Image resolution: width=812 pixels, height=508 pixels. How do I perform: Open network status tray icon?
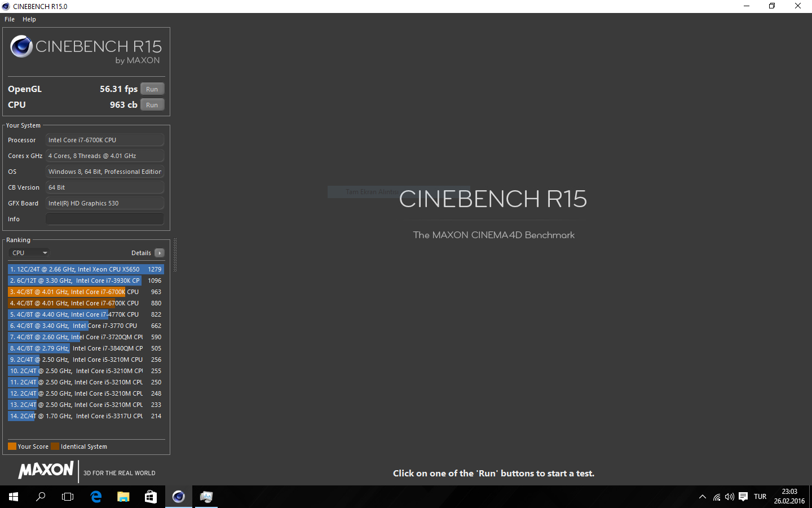[x=717, y=497]
